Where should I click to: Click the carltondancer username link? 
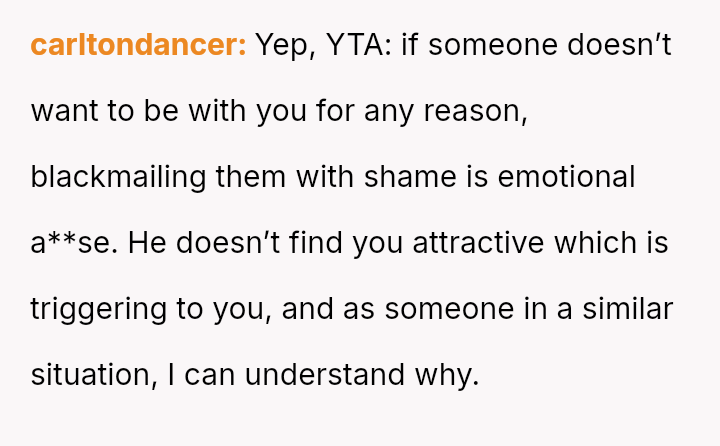tap(138, 45)
